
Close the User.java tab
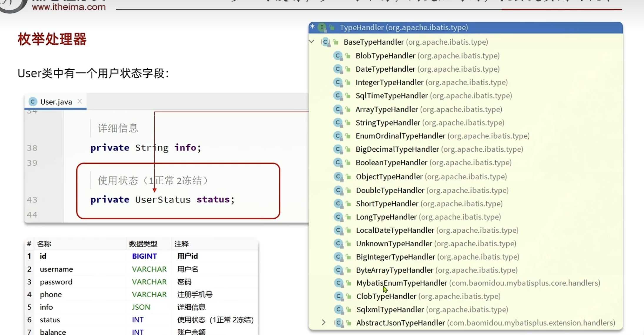[x=80, y=101]
